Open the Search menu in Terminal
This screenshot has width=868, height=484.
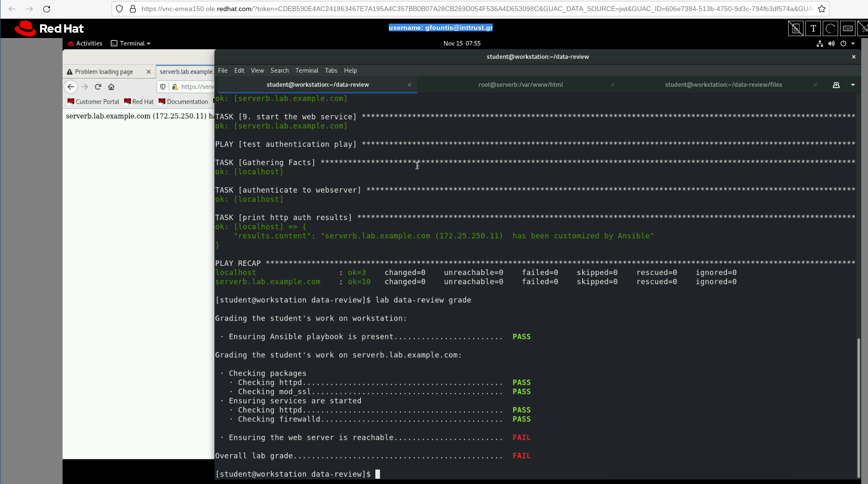click(x=280, y=70)
